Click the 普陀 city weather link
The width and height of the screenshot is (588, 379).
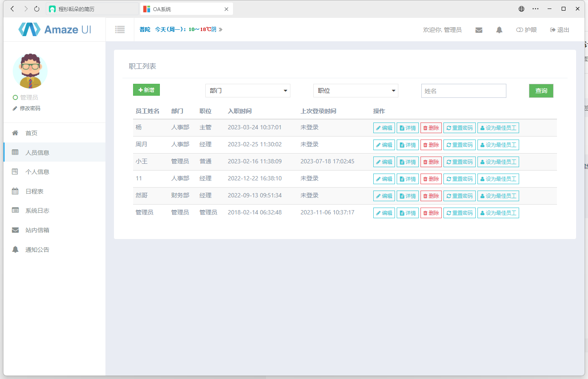tap(145, 29)
